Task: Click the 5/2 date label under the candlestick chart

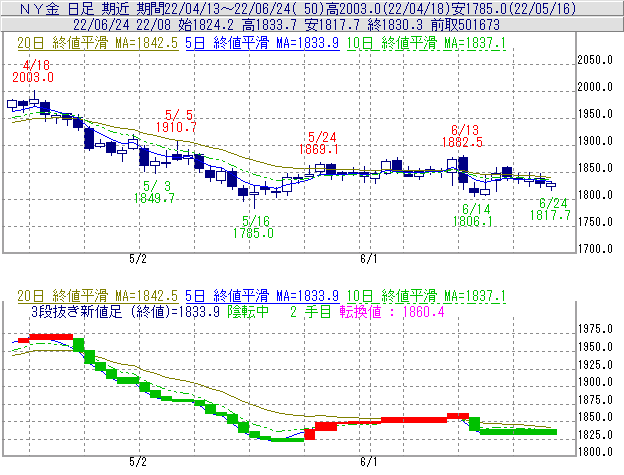Action: tap(138, 259)
